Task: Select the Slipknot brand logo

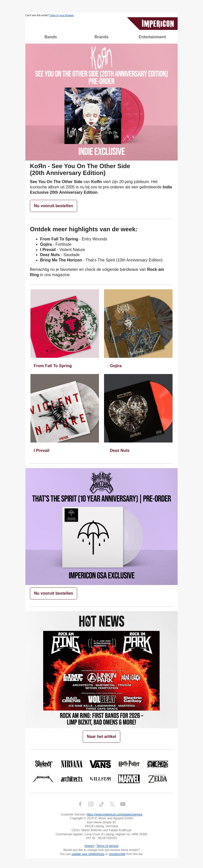Action: coord(44,764)
